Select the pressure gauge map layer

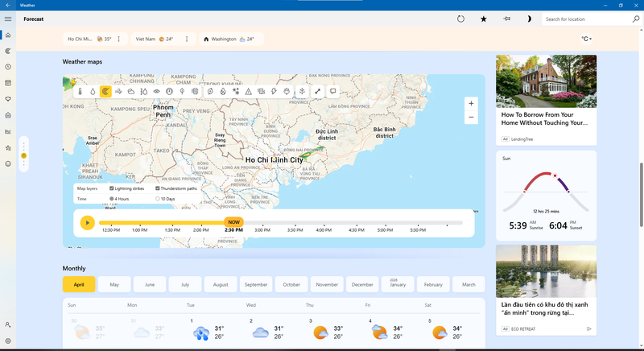(x=169, y=92)
